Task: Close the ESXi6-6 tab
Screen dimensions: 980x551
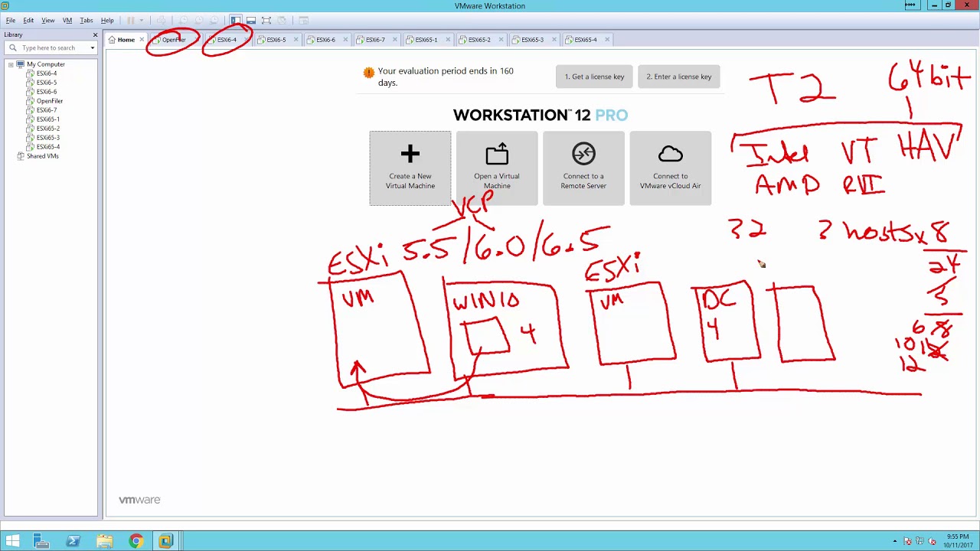Action: coord(345,40)
